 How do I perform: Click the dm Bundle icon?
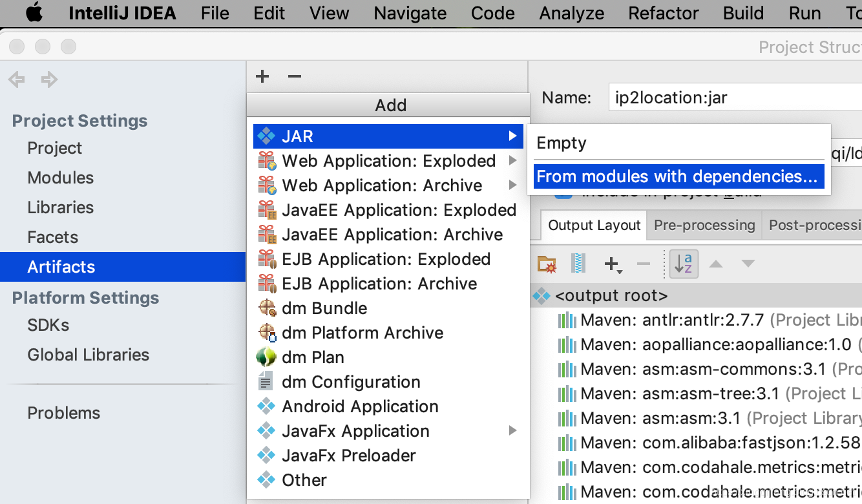point(267,308)
